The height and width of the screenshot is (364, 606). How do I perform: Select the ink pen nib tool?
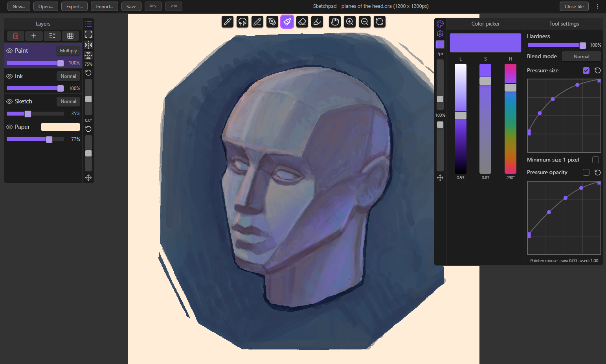click(x=272, y=22)
